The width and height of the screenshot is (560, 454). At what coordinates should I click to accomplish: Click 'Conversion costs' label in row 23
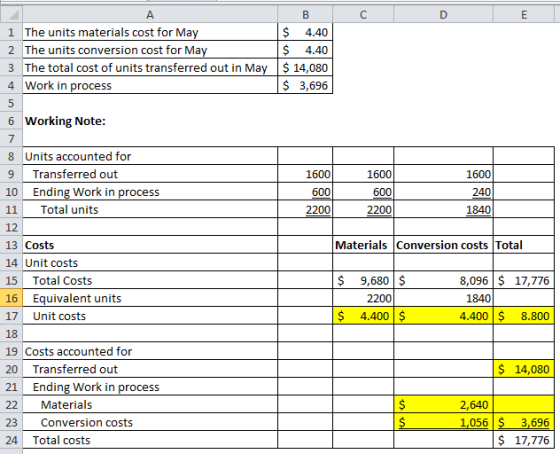coord(150,422)
